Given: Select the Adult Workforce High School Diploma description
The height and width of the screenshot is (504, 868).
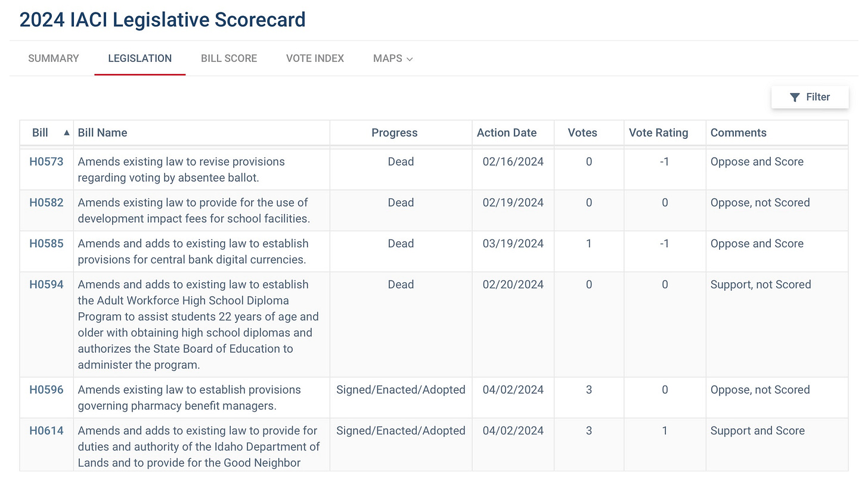Looking at the screenshot, I should coord(198,325).
